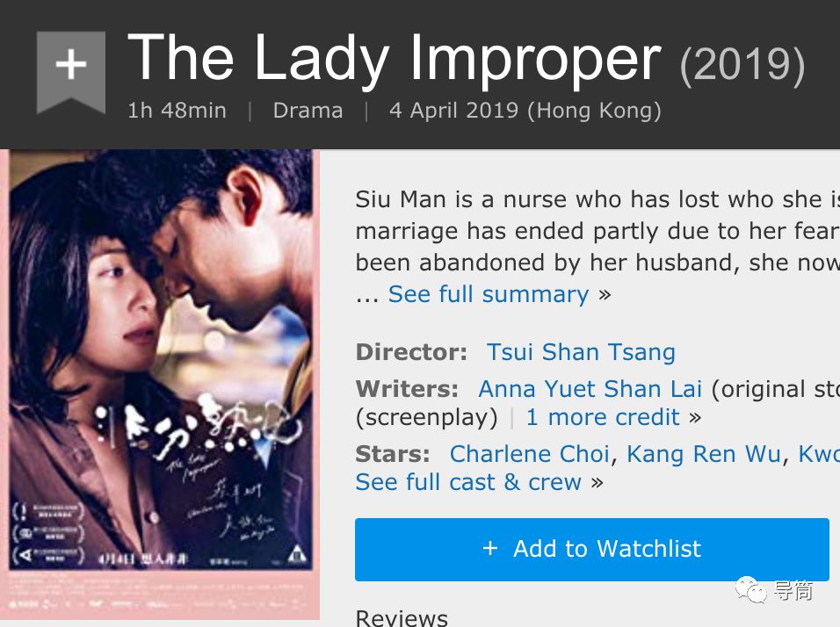This screenshot has height=627, width=840.
Task: Click the 4 April 2019 release date
Action: click(525, 111)
